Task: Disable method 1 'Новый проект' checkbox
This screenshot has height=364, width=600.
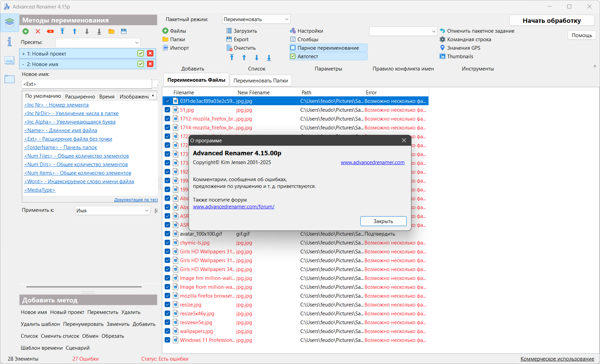Action: point(140,53)
